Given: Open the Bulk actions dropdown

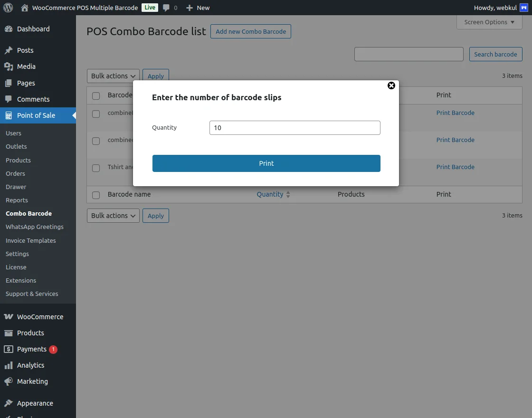Looking at the screenshot, I should [113, 76].
